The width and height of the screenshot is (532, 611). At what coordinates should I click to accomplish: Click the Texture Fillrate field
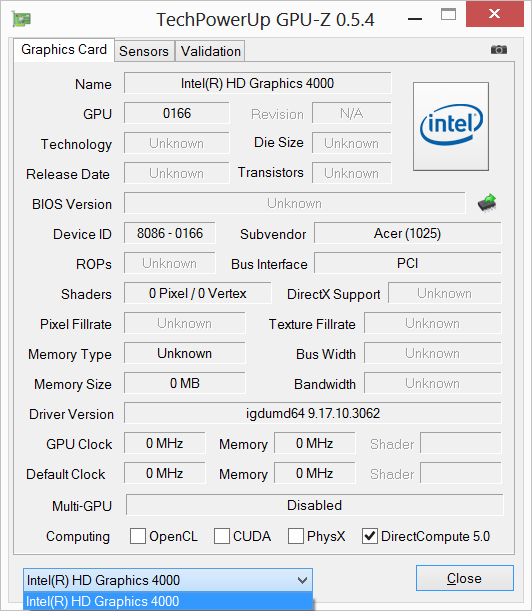433,323
